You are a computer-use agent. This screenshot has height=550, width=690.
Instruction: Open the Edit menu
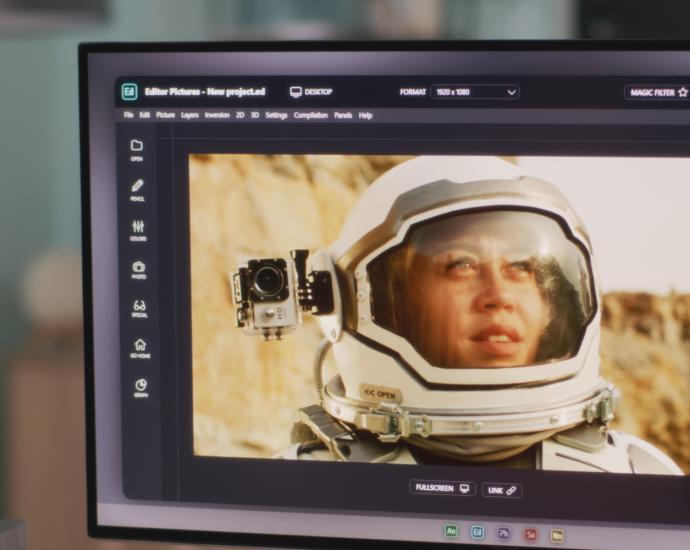pyautogui.click(x=145, y=115)
